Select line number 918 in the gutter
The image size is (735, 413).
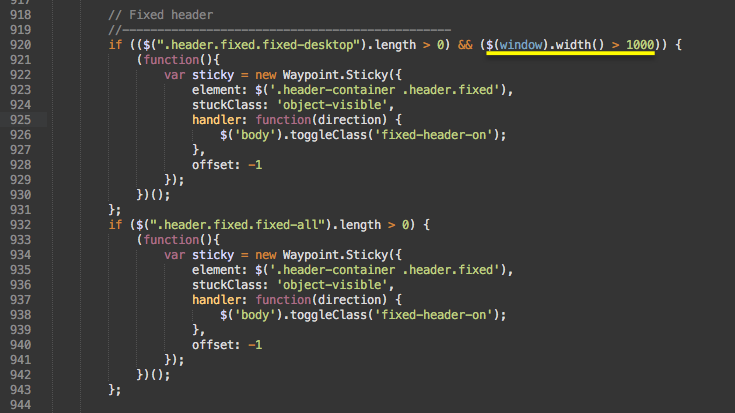18,17
